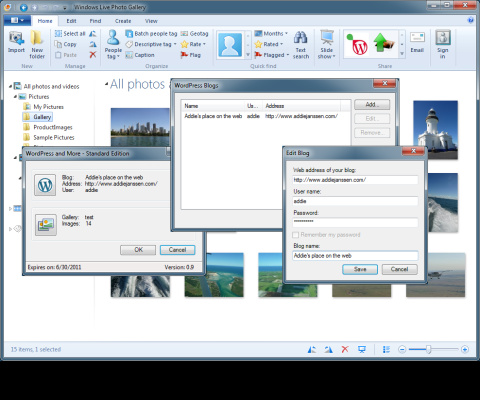480x400 pixels.
Task: Open Descriptive tag dropdown
Action: point(151,44)
